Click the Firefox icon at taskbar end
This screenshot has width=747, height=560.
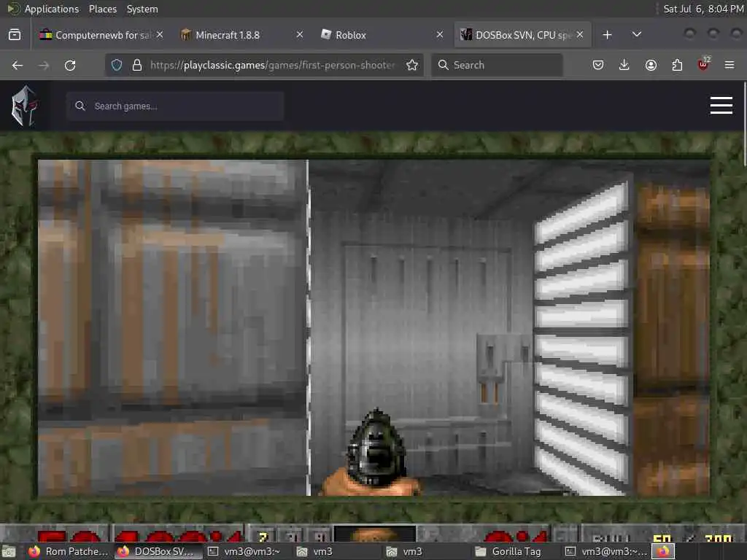663,551
